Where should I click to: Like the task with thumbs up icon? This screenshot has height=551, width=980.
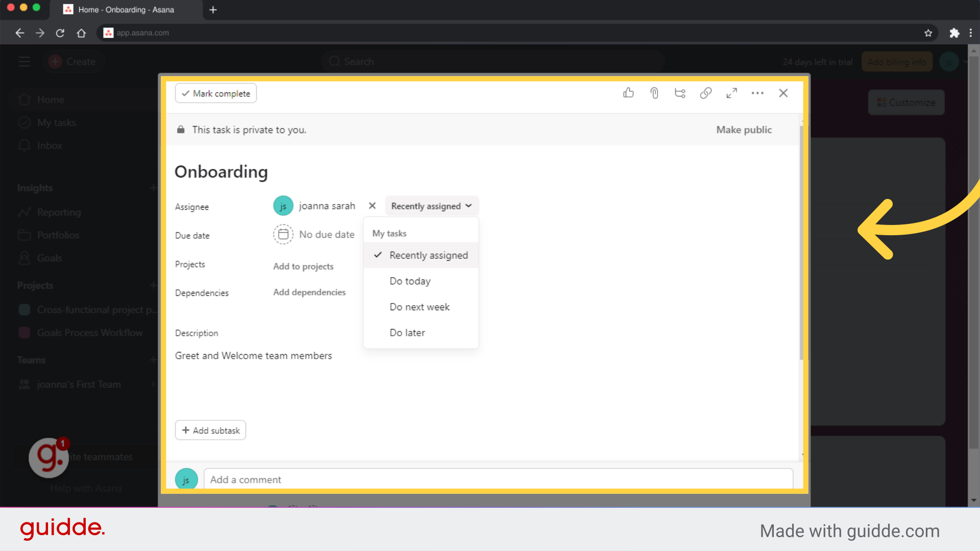point(628,93)
